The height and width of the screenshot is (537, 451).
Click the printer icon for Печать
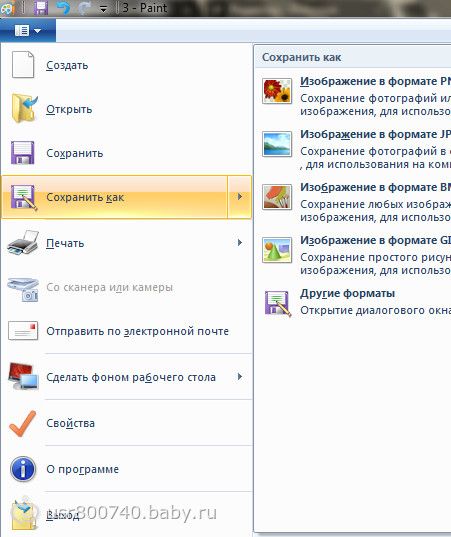[x=23, y=243]
